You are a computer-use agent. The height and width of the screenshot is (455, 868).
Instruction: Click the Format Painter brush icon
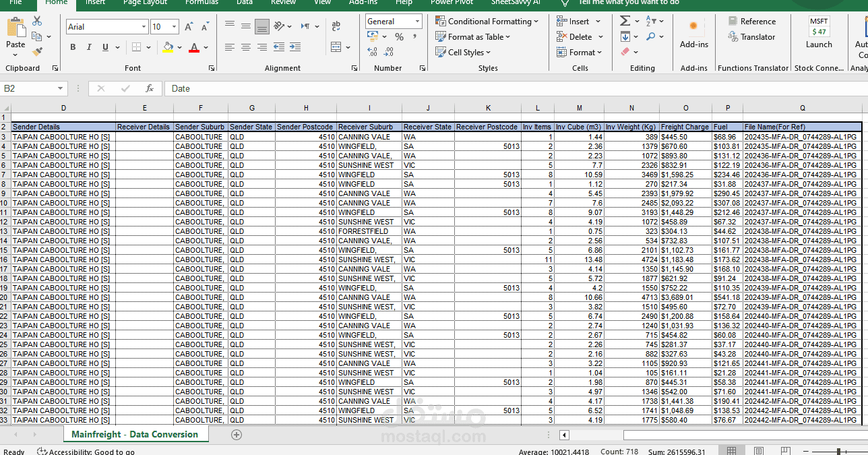[38, 51]
